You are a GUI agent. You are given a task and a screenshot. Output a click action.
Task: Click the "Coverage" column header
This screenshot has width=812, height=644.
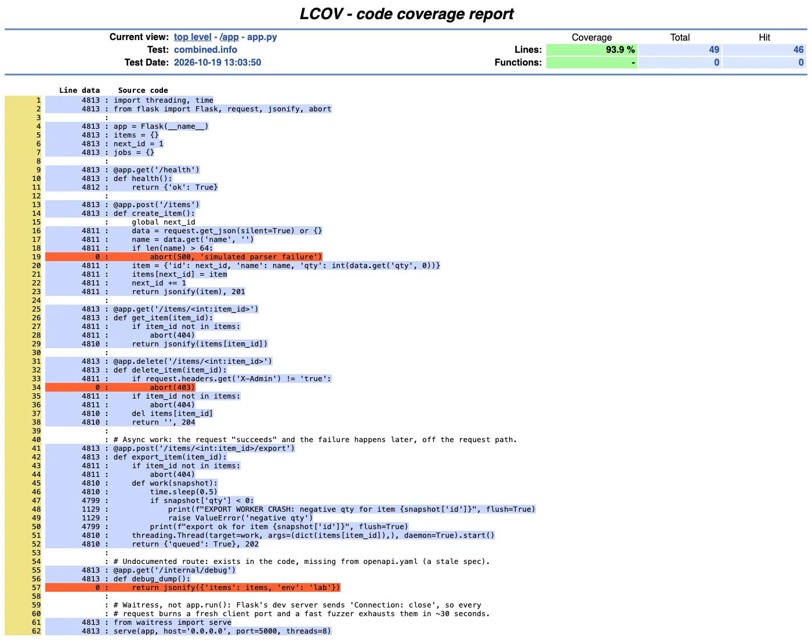tap(592, 37)
